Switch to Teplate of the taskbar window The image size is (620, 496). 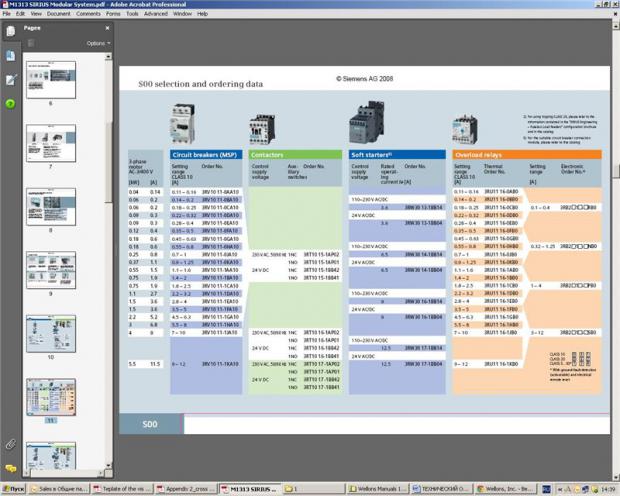(122, 489)
